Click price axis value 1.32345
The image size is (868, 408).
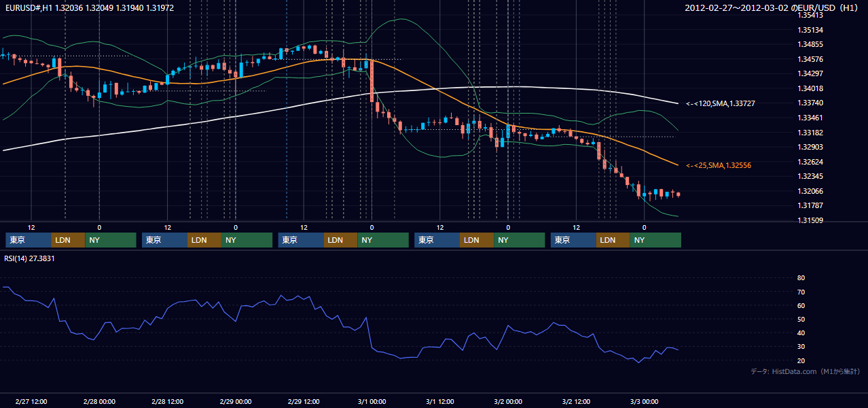click(810, 176)
